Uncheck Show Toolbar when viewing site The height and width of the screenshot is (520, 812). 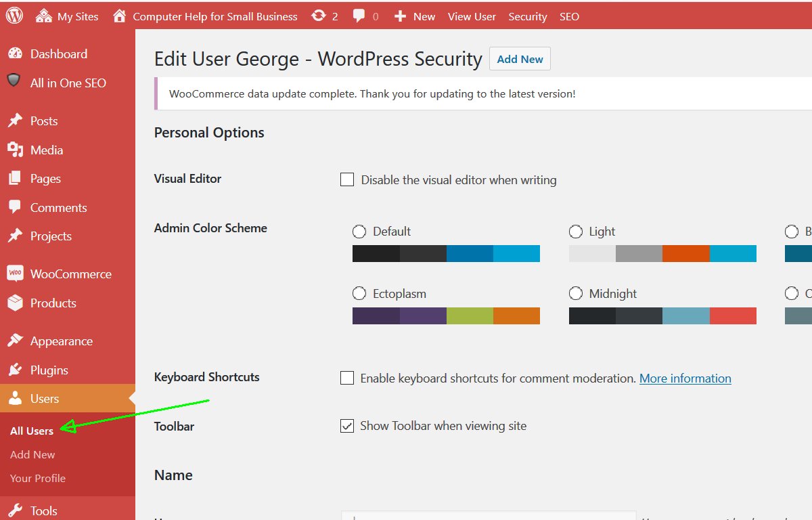(x=347, y=426)
